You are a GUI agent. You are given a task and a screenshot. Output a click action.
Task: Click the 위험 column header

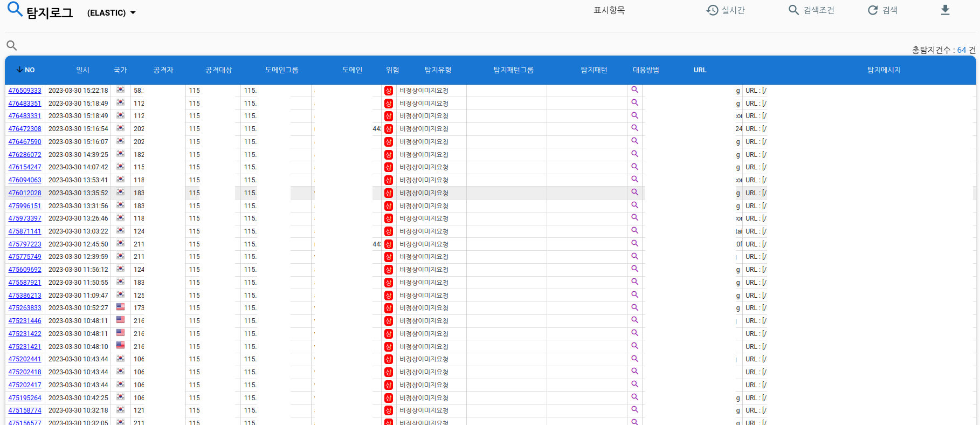(392, 70)
